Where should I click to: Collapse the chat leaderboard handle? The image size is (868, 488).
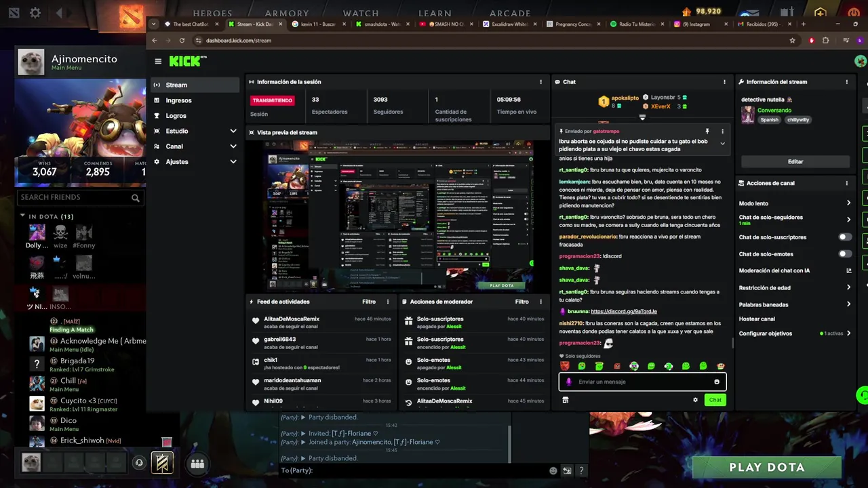(642, 117)
